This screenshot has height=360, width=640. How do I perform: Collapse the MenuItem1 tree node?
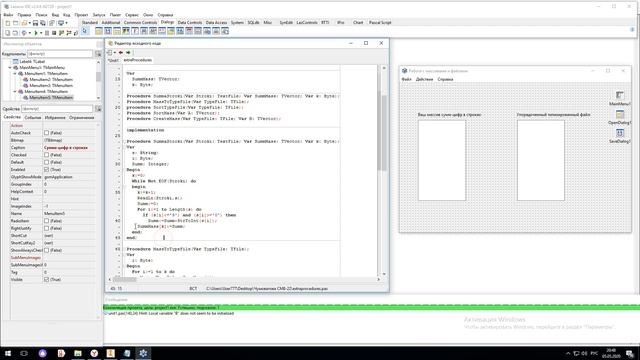coord(15,73)
